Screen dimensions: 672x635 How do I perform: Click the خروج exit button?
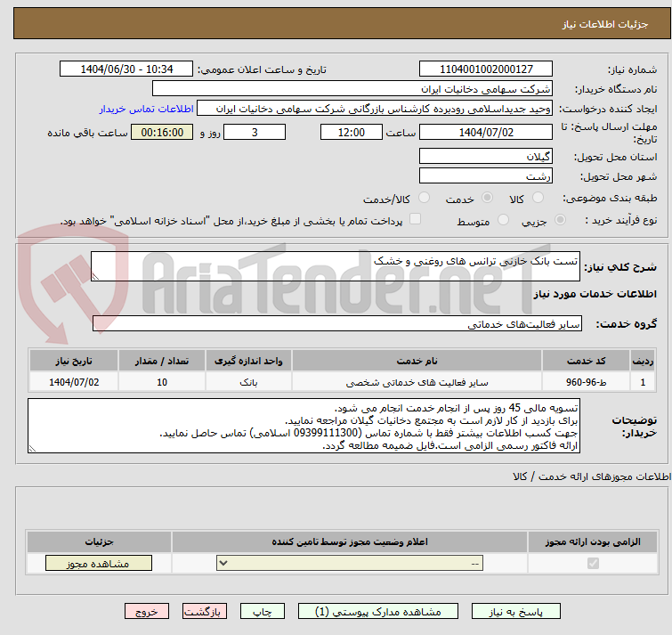[x=147, y=612]
